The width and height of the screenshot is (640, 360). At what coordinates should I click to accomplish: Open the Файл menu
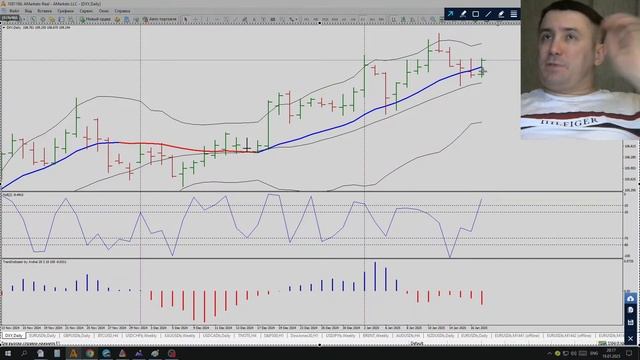coord(14,11)
